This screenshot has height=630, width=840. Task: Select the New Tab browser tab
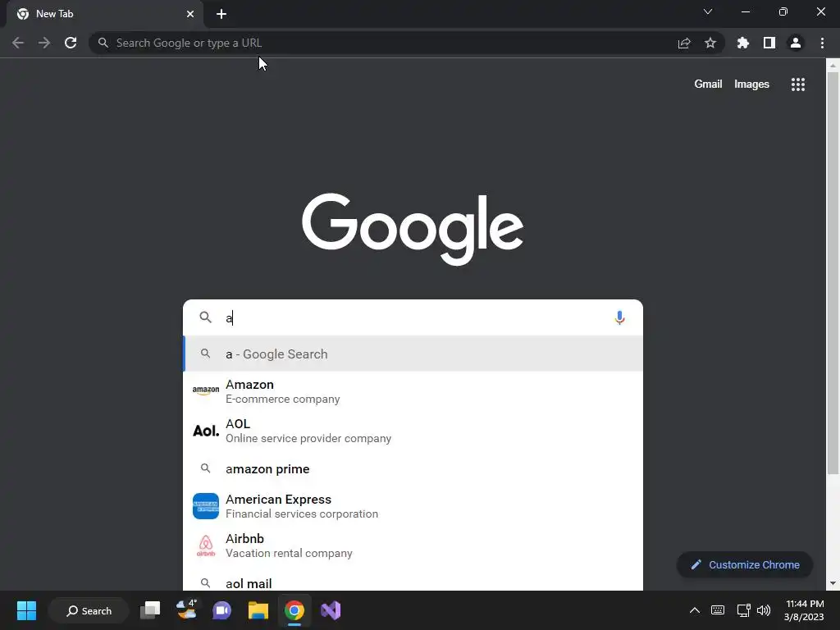click(x=105, y=14)
